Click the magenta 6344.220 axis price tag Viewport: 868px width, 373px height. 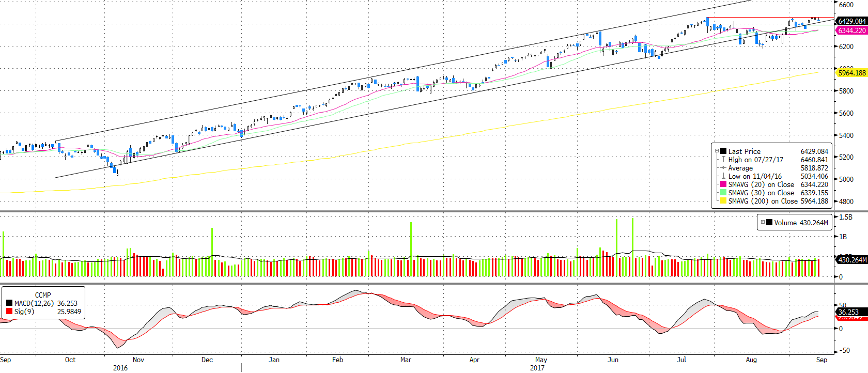(x=851, y=30)
